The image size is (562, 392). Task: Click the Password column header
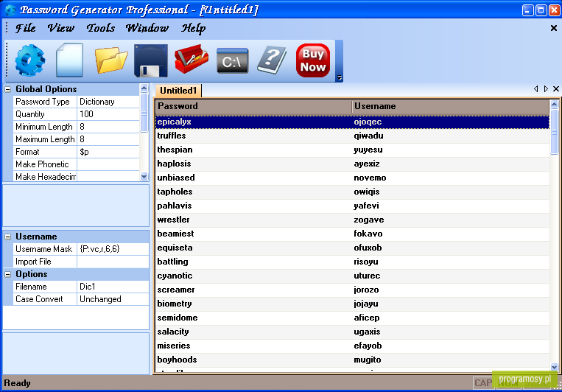[253, 106]
